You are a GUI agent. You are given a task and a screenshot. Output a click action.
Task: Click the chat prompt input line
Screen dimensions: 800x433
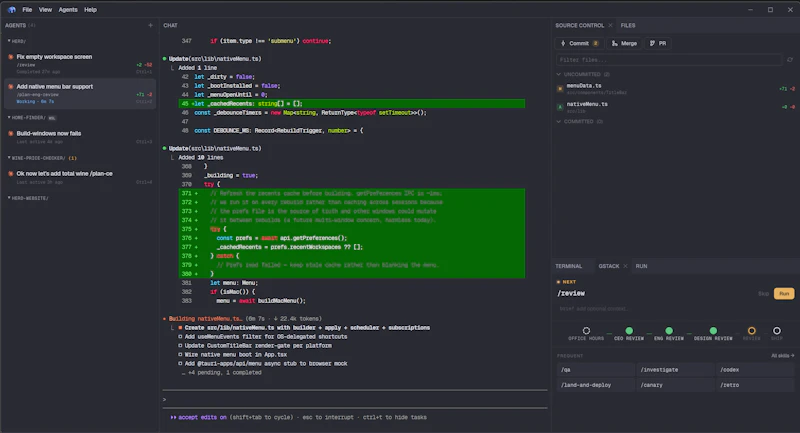[x=355, y=399]
